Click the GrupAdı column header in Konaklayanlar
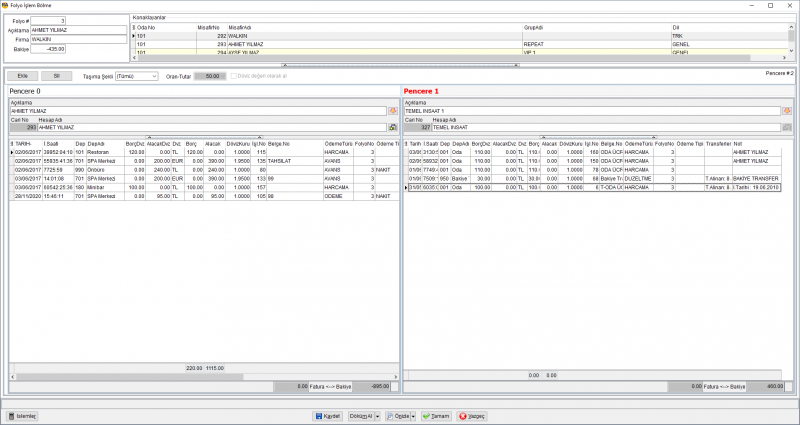 596,27
